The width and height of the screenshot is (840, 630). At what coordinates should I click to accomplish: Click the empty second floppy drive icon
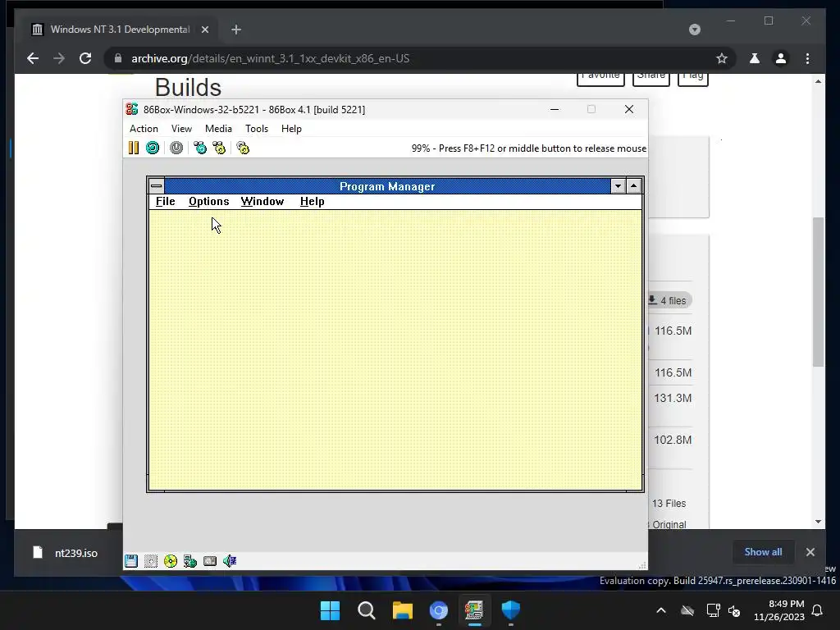pos(151,561)
